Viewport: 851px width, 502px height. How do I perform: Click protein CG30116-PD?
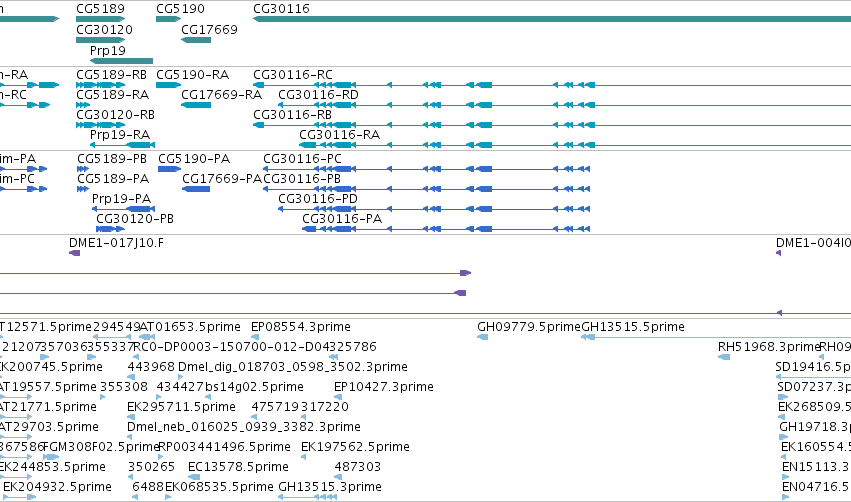point(434,209)
